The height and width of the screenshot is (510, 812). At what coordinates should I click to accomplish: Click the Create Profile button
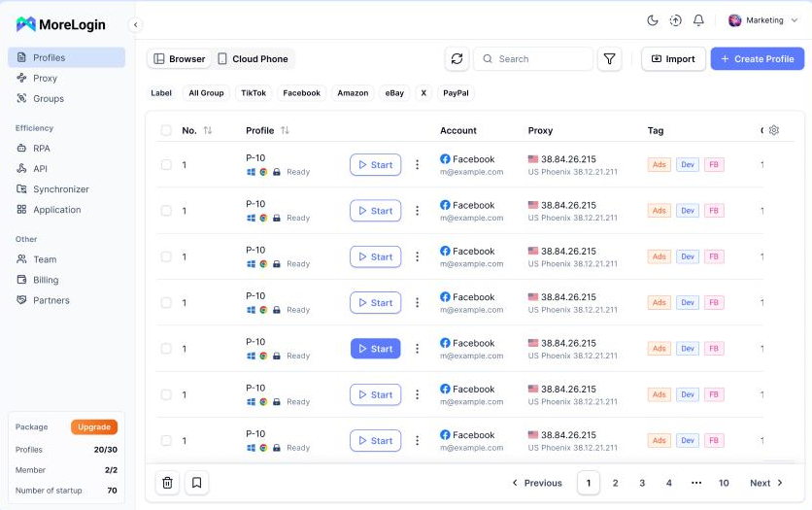pos(757,59)
